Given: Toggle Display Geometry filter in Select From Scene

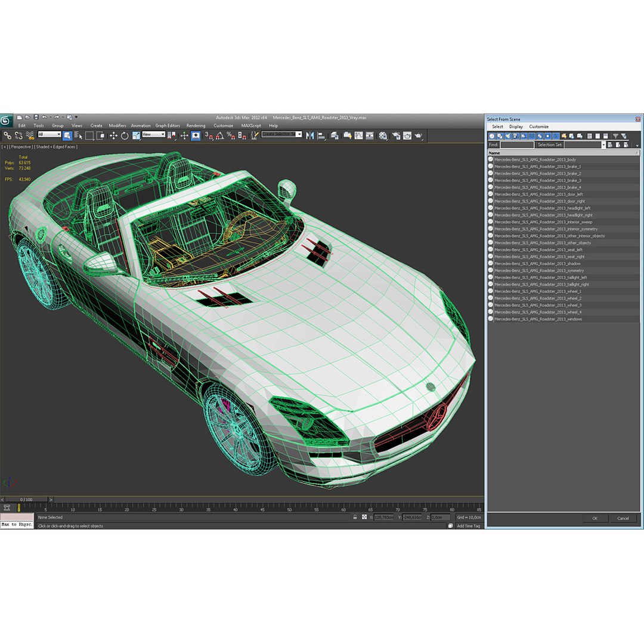Looking at the screenshot, I should coord(491,136).
